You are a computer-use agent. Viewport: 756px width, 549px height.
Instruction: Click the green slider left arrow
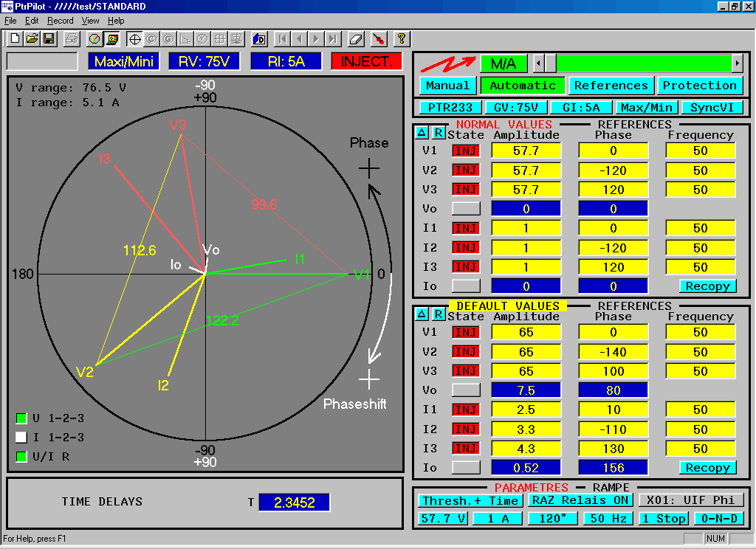(538, 63)
